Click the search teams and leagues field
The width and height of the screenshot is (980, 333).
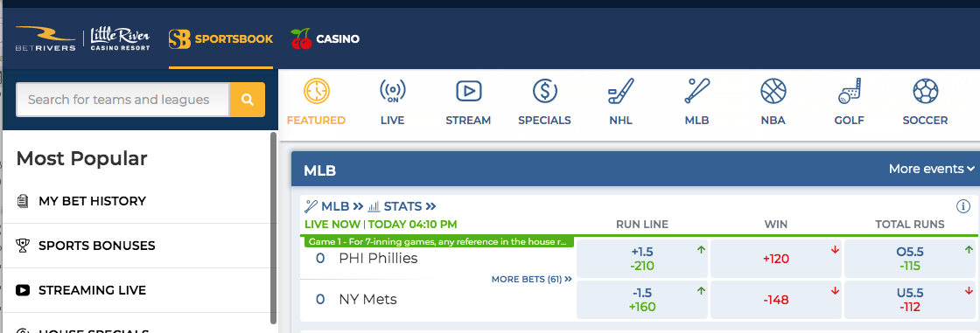tap(122, 100)
